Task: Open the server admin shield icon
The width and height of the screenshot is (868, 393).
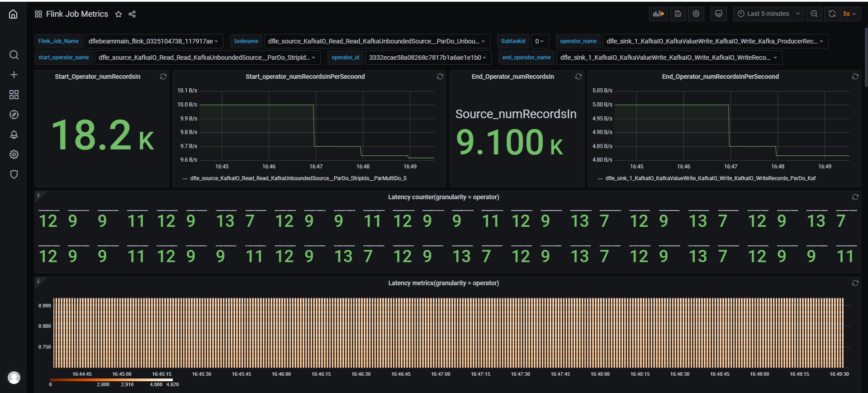Action: [x=14, y=174]
